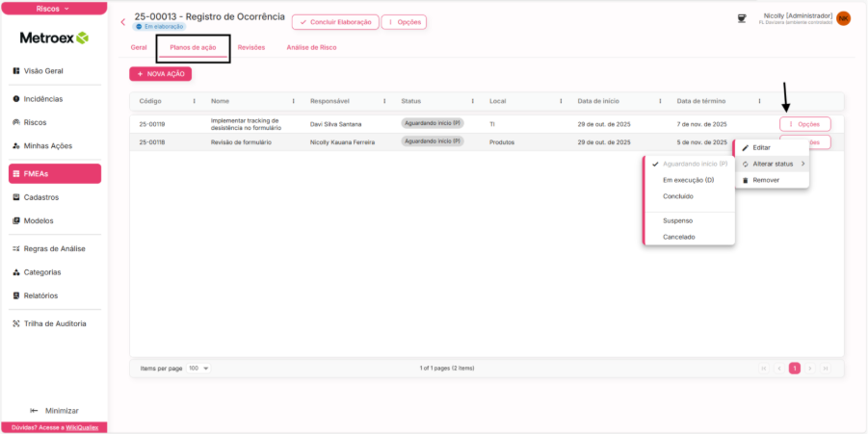Click the NOVA AÇÃO button

pos(161,73)
